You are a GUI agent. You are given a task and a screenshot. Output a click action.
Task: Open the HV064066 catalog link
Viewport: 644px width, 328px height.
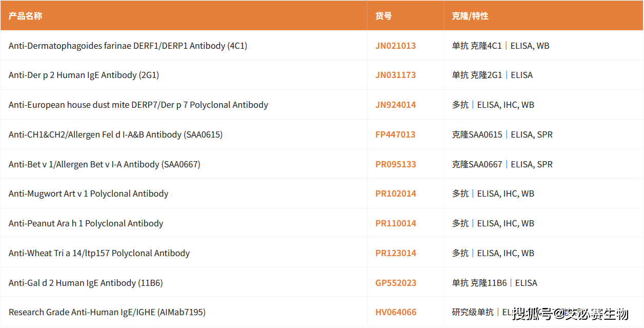coord(395,312)
